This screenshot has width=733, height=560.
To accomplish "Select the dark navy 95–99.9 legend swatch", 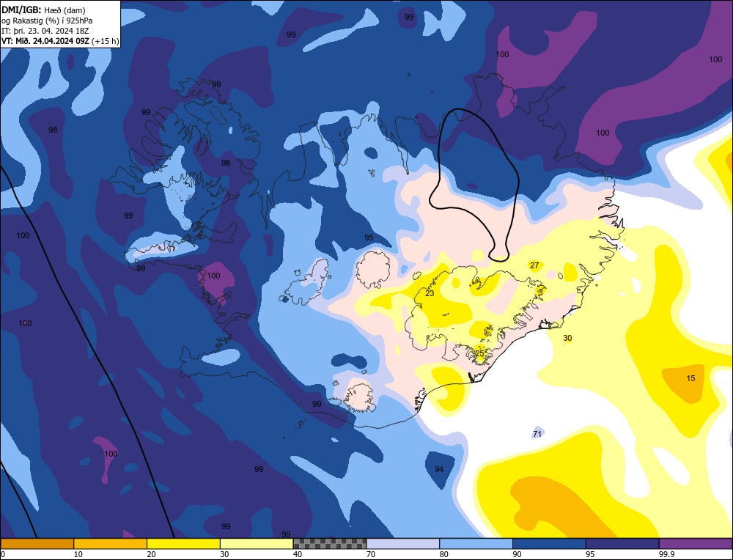I will point(622,543).
